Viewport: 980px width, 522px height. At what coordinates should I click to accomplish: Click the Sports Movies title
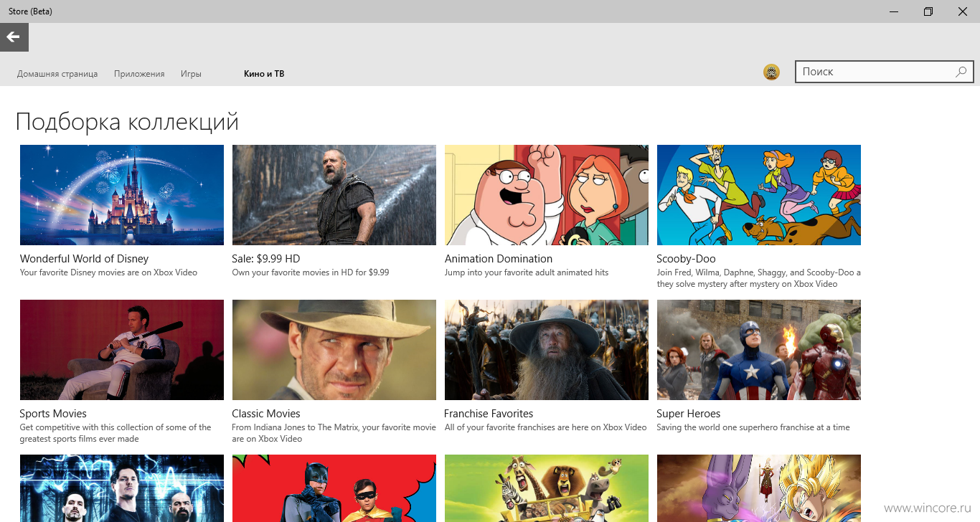pos(53,414)
